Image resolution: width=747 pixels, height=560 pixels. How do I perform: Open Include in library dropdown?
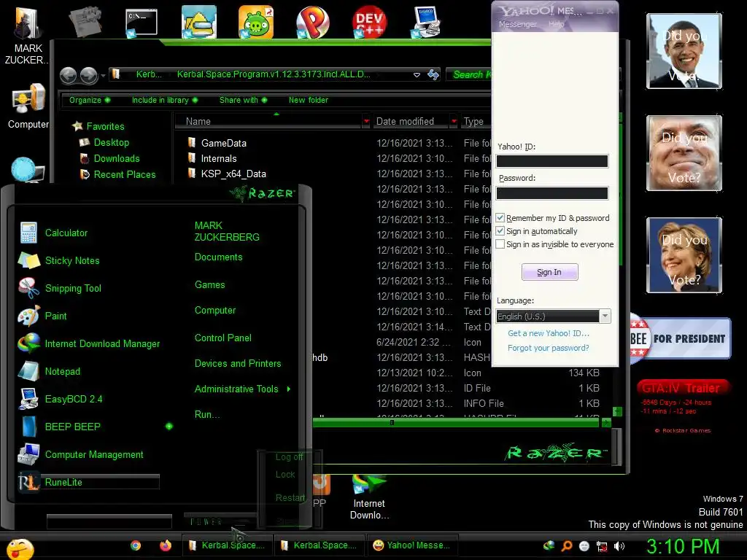click(165, 100)
